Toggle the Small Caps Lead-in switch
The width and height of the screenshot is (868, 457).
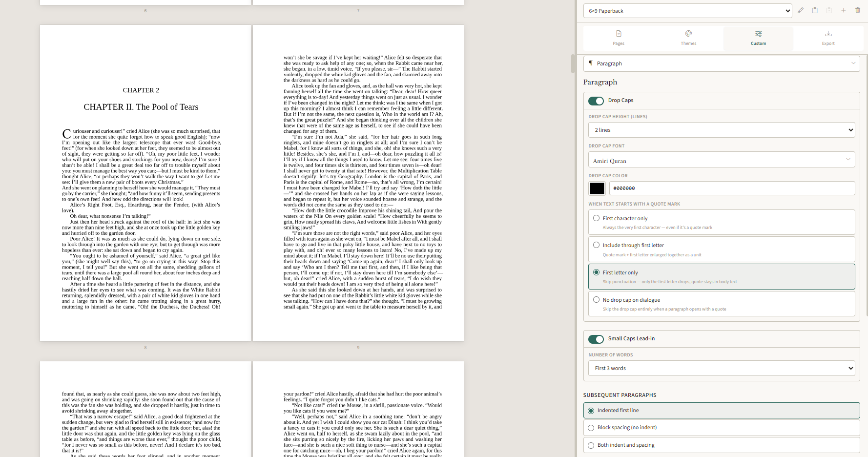[596, 339]
